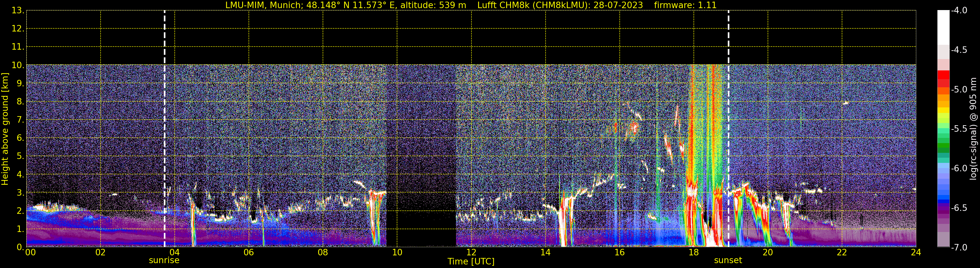The height and width of the screenshot is (268, 980).
Task: Click the "firmware: 1.11" text
Action: pyautogui.click(x=685, y=5)
